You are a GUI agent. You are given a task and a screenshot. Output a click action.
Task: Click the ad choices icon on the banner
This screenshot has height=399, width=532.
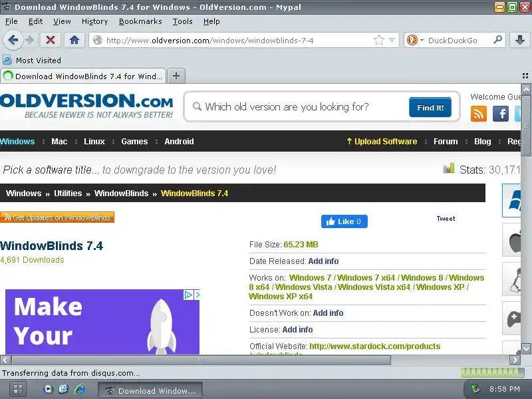188,295
